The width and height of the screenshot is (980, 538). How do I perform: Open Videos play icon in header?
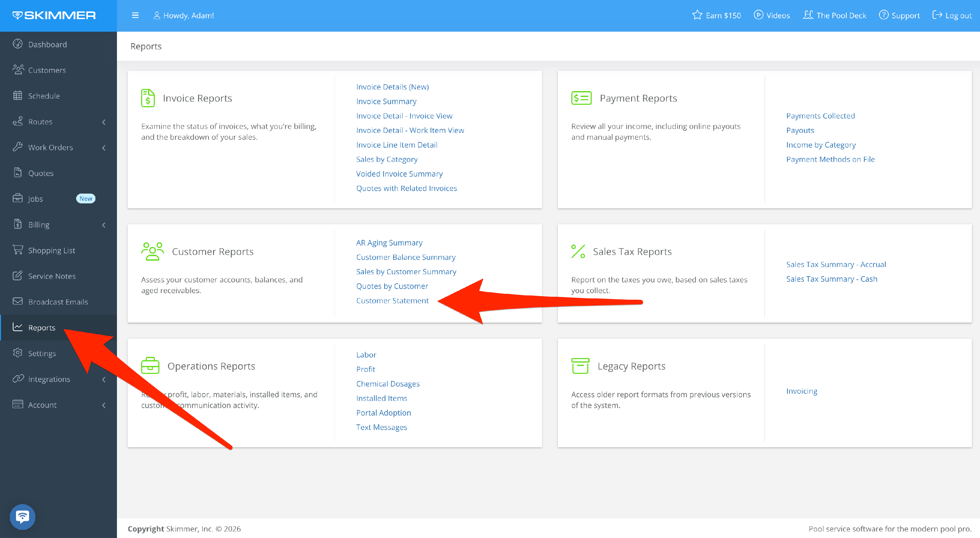coord(758,15)
